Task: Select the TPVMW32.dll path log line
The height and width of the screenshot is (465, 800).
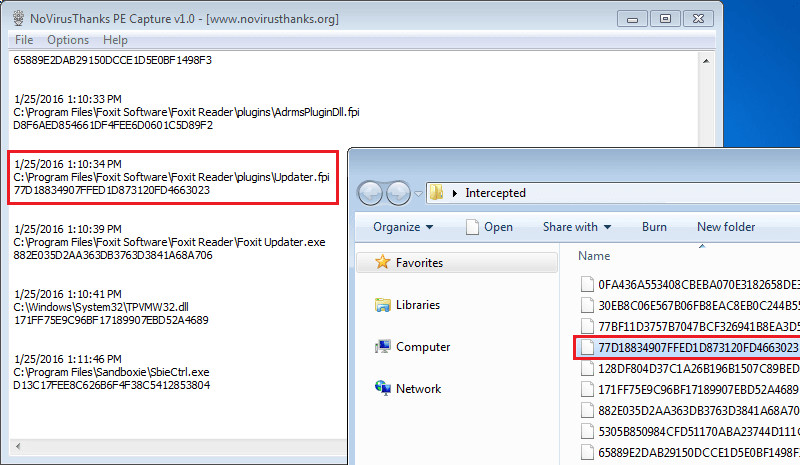Action: click(x=101, y=307)
